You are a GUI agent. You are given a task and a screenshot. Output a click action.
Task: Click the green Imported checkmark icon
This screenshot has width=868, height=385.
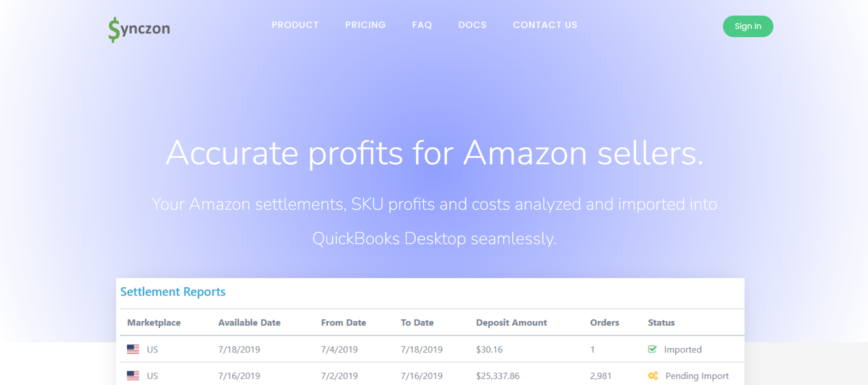coord(652,349)
